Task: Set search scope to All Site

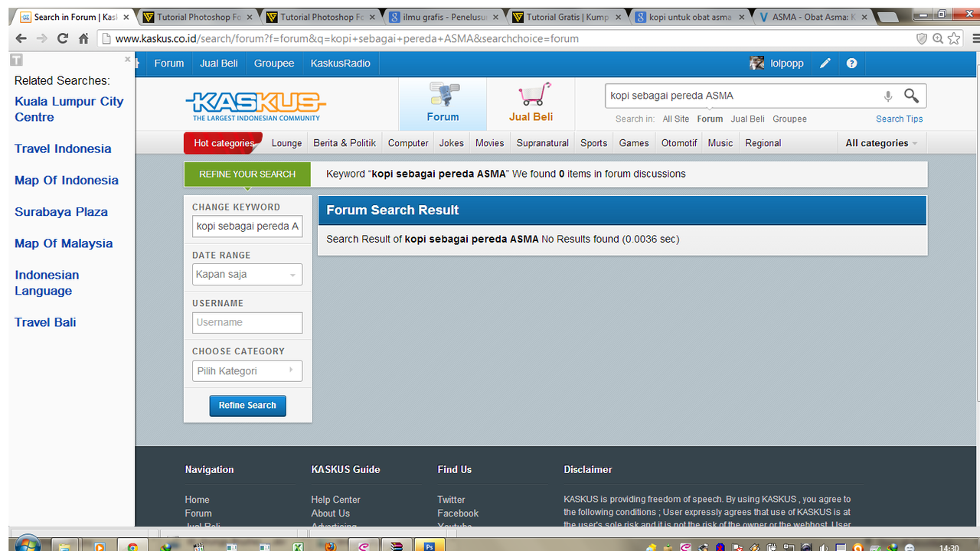Action: (676, 119)
